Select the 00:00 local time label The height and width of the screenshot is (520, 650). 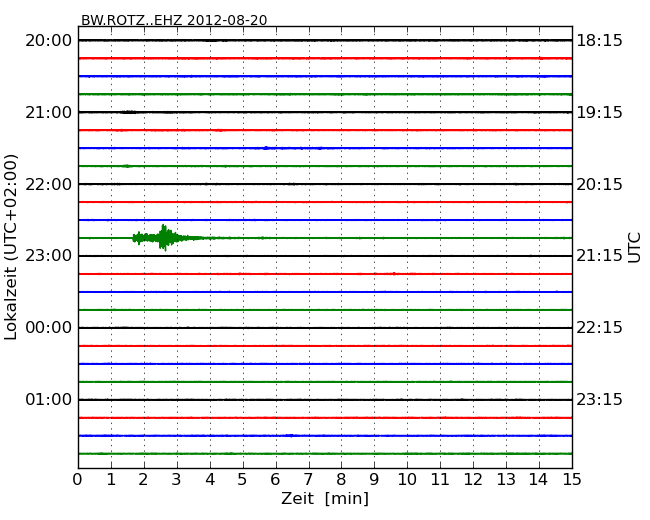[x=49, y=328]
